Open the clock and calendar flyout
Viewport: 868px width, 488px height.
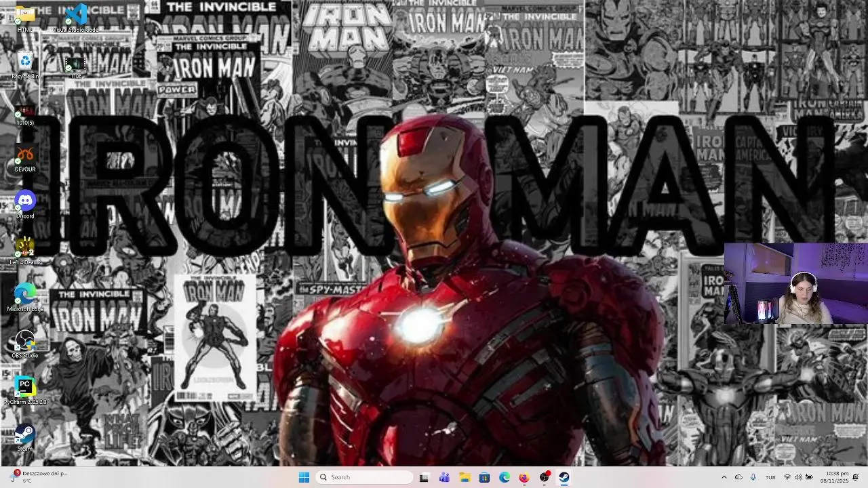(x=833, y=477)
